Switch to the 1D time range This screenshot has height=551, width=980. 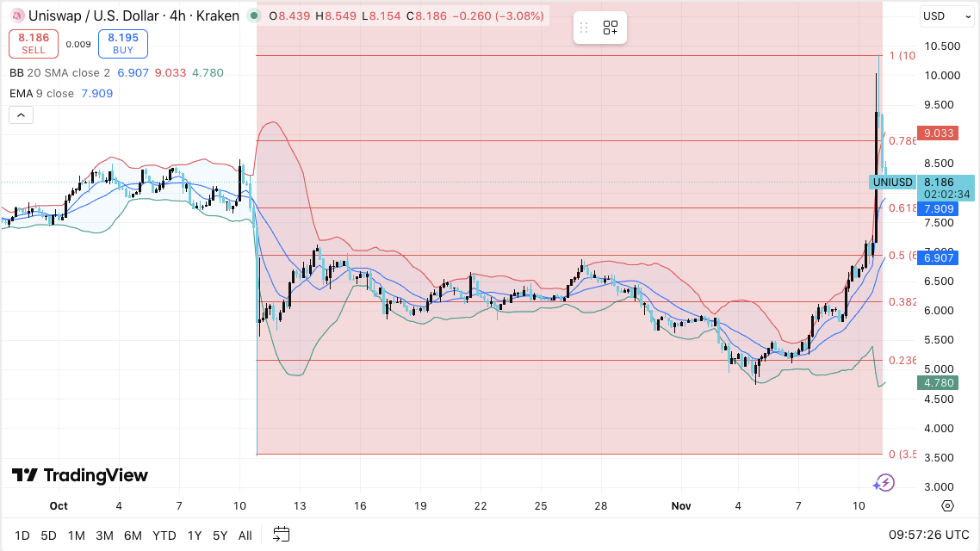click(x=22, y=536)
